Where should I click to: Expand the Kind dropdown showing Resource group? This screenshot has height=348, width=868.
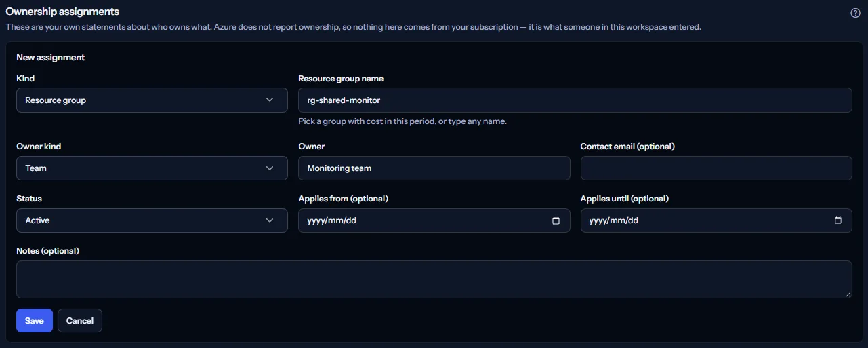(152, 100)
